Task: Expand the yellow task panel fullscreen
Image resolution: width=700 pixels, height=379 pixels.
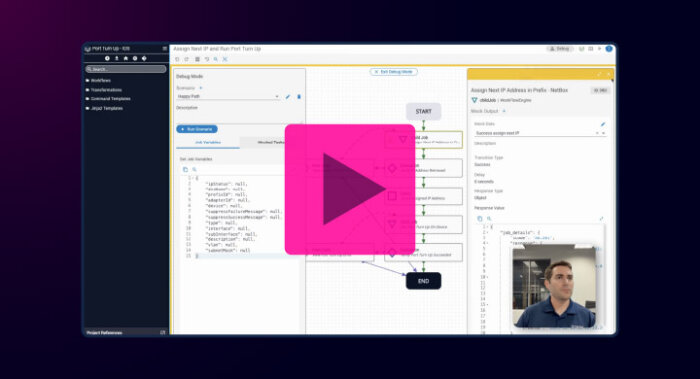Action: pos(599,75)
